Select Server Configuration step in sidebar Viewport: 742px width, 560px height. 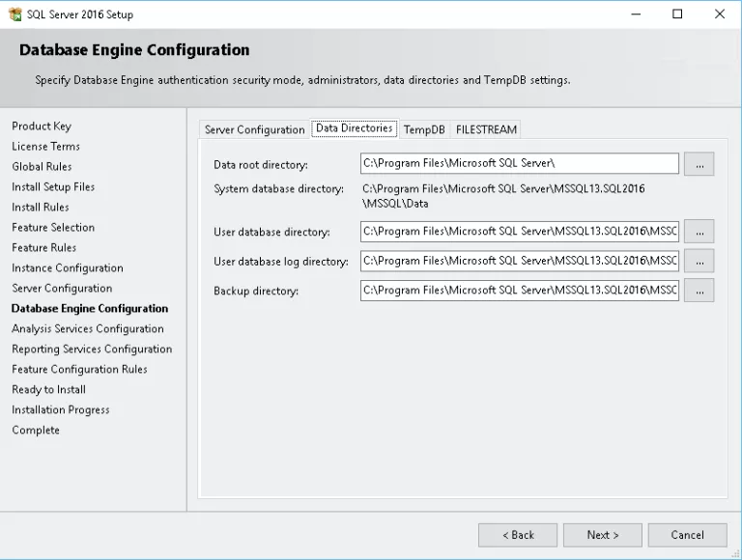[62, 289]
